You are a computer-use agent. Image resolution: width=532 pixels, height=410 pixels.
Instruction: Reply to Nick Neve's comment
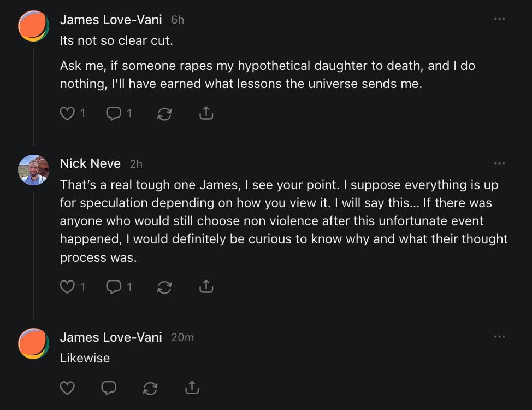(114, 286)
